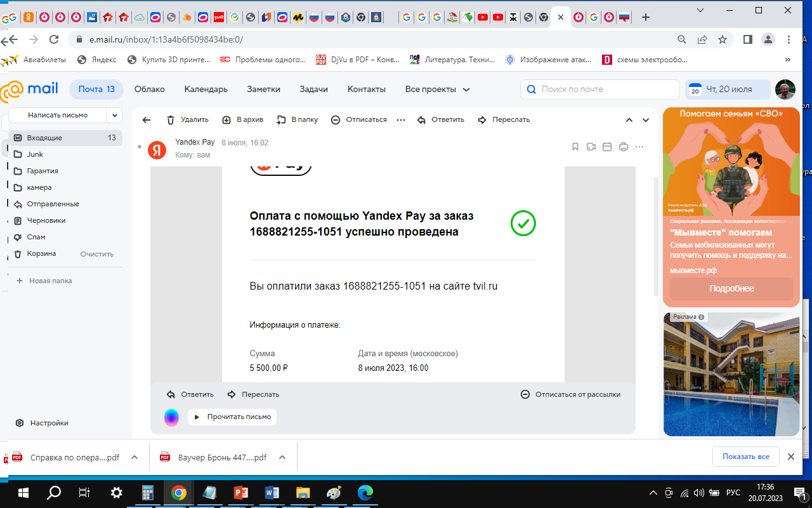
Task: Open the Junk folder
Action: pyautogui.click(x=65, y=154)
